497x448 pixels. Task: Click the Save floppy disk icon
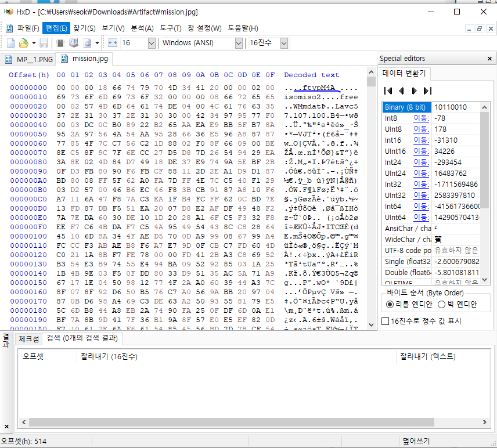point(44,43)
